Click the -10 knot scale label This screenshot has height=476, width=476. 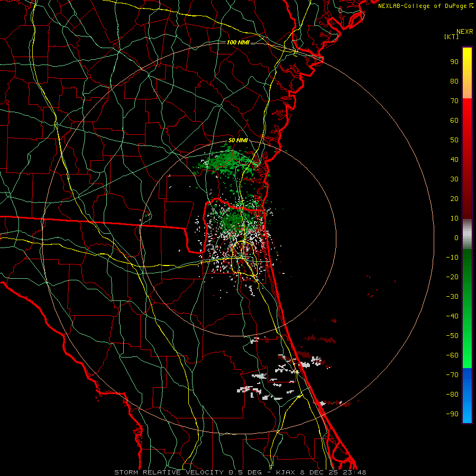click(x=452, y=258)
